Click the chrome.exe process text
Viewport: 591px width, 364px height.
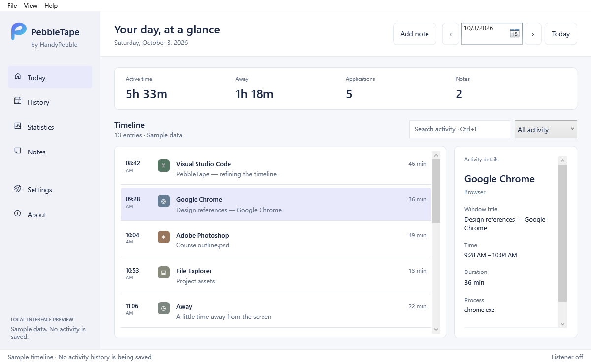479,310
